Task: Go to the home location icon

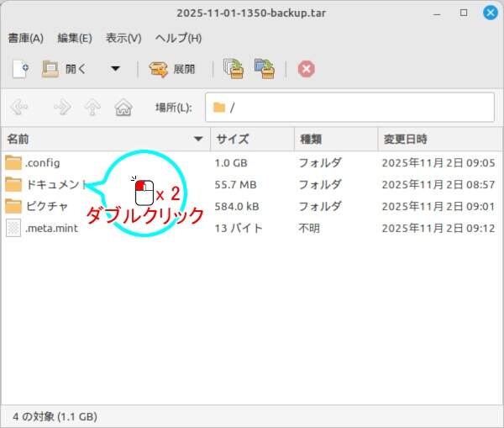Action: click(123, 107)
